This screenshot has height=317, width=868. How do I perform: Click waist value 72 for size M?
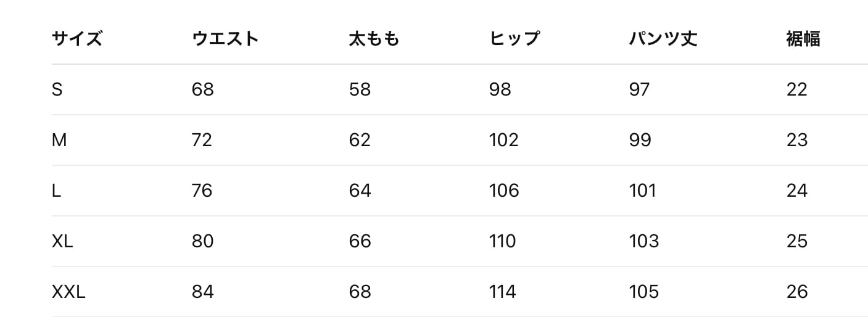[202, 141]
